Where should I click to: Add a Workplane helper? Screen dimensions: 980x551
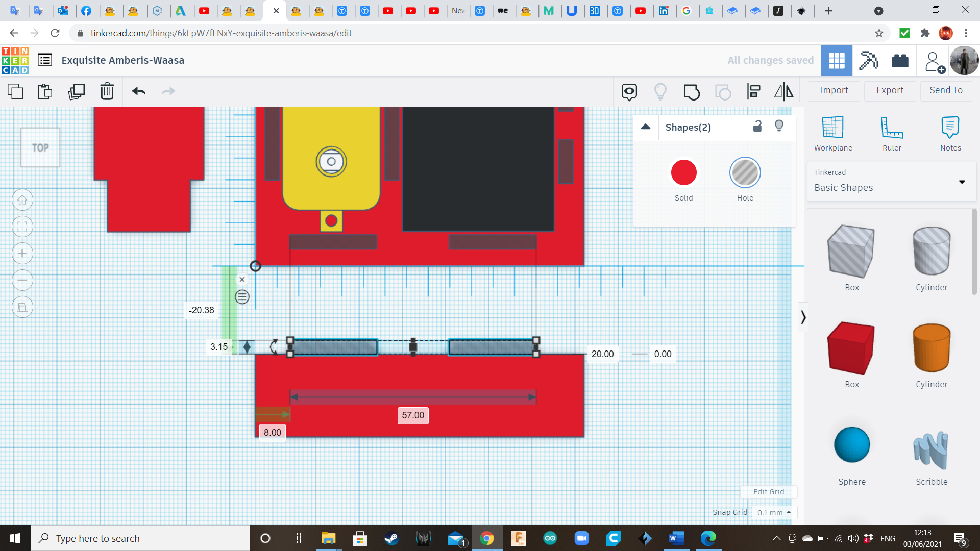[x=832, y=133]
